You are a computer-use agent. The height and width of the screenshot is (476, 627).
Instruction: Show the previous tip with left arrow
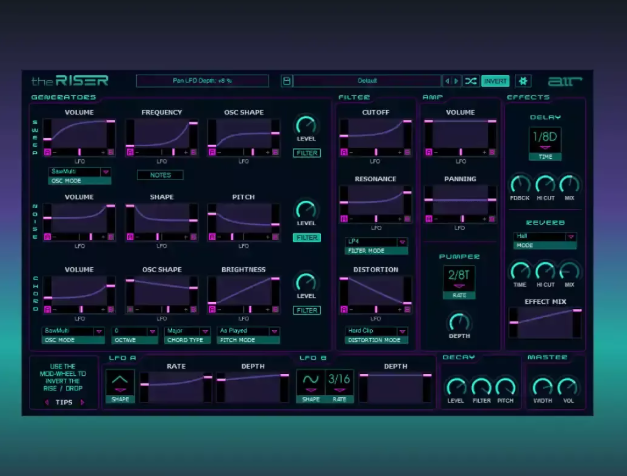click(47, 402)
